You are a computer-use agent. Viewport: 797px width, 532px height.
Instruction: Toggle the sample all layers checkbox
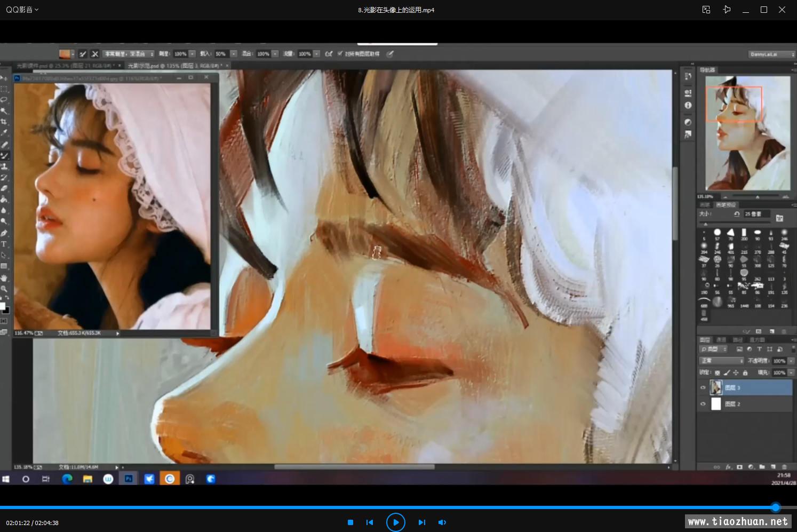click(x=340, y=54)
